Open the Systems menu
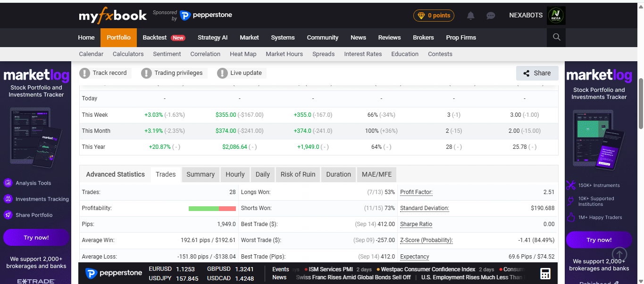The height and width of the screenshot is (284, 644). point(283,38)
